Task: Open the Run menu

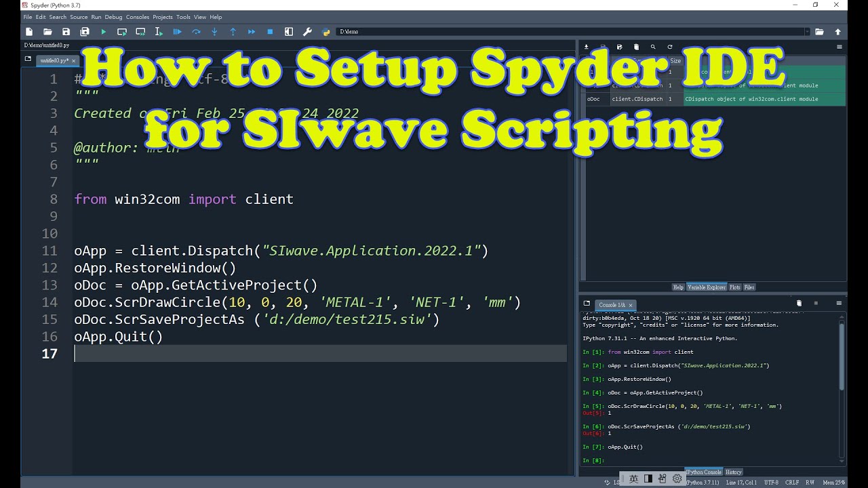Action: (96, 17)
